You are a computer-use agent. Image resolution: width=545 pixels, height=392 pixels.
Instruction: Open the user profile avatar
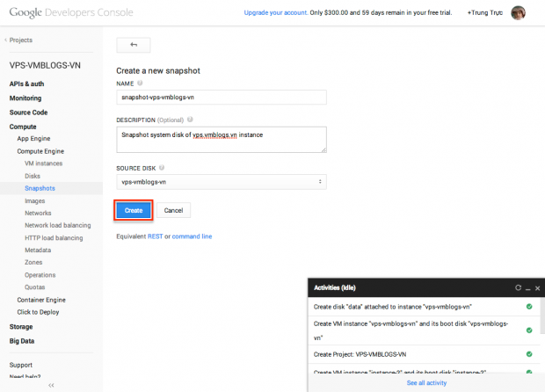[518, 13]
